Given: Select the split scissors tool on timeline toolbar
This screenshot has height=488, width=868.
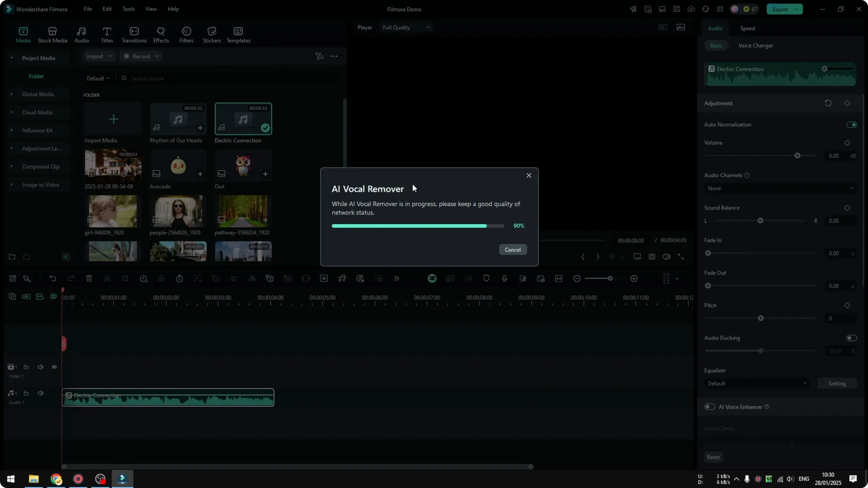Looking at the screenshot, I should pos(107,278).
